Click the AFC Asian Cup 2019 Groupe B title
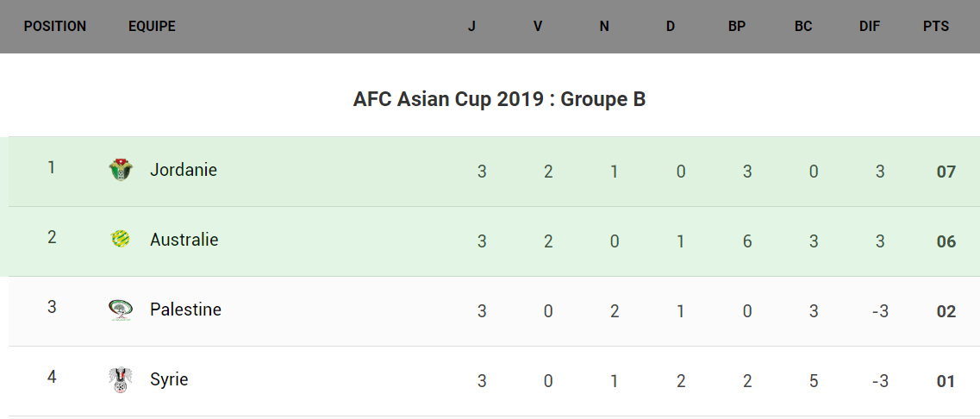Viewport: 980px width, 419px height. coord(499,100)
